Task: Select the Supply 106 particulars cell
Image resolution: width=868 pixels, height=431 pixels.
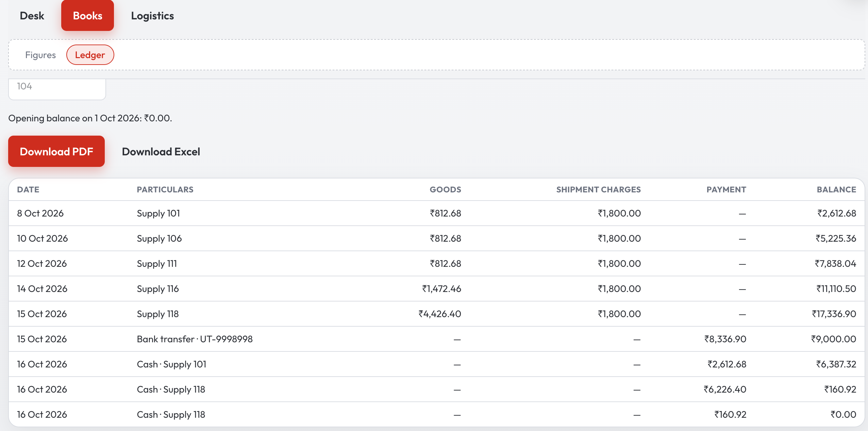Action: 159,238
